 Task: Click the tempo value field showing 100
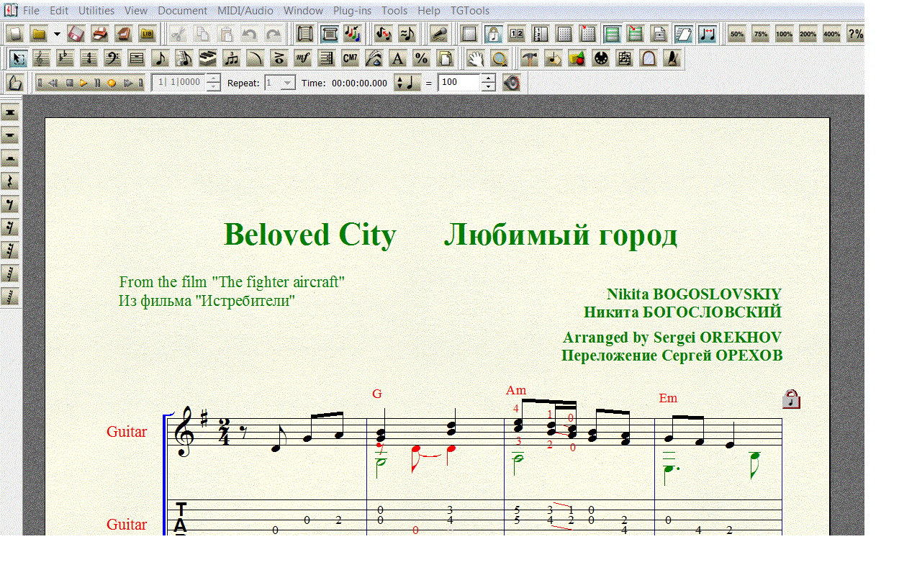click(x=459, y=83)
